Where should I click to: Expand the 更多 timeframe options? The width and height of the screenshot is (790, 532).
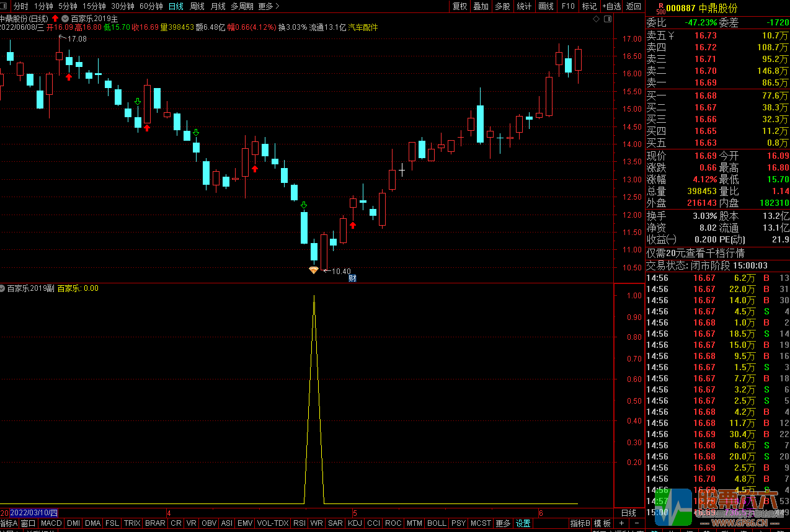[x=268, y=6]
